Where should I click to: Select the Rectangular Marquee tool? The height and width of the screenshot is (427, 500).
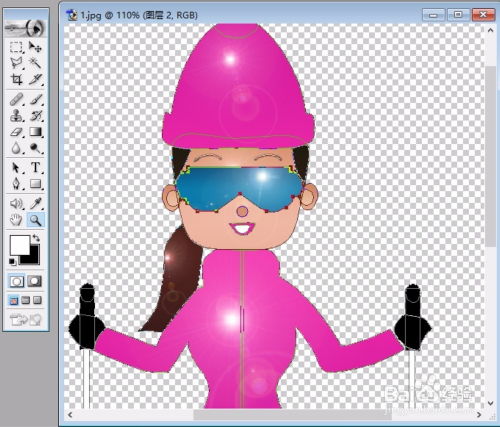click(x=16, y=47)
